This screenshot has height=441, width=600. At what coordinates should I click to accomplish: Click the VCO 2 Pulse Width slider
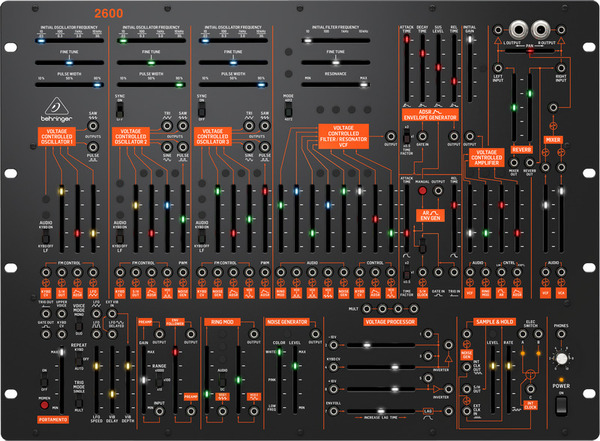(151, 85)
